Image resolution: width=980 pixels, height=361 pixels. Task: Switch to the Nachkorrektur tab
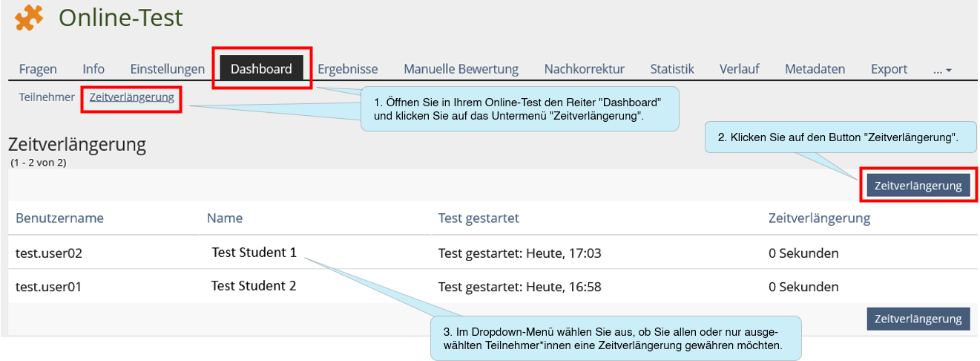click(x=584, y=69)
